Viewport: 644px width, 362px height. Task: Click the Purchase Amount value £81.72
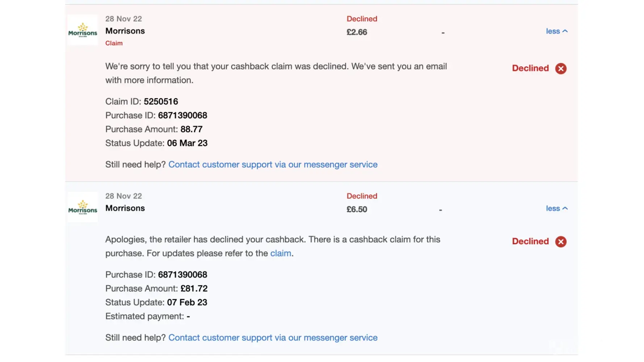click(194, 289)
